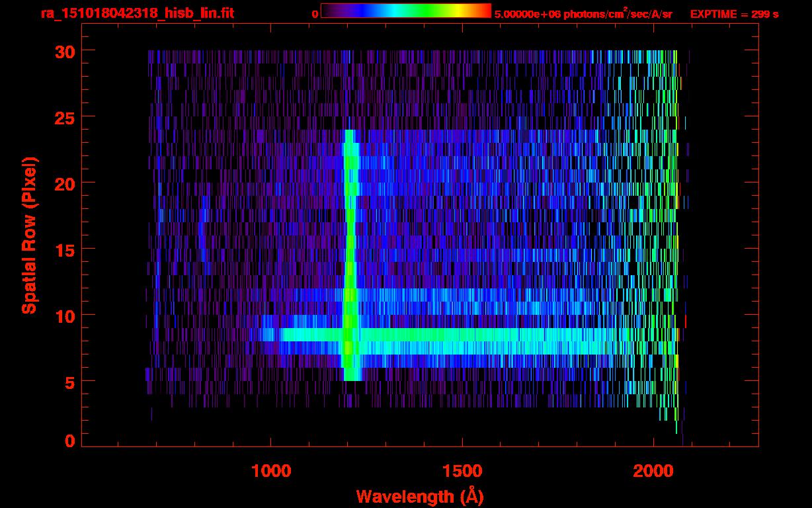Click the bright horizontal band at 1500 Å
This screenshot has height=508, width=812.
point(462,335)
